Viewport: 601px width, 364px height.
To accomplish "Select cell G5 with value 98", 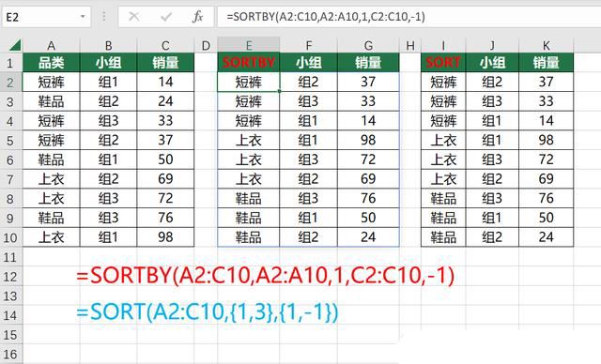I will 368,140.
